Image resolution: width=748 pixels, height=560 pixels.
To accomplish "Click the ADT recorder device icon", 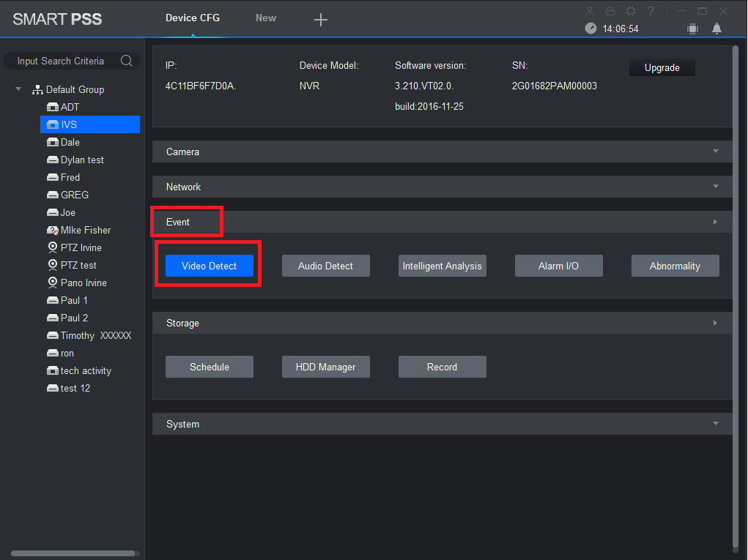I will pos(53,107).
